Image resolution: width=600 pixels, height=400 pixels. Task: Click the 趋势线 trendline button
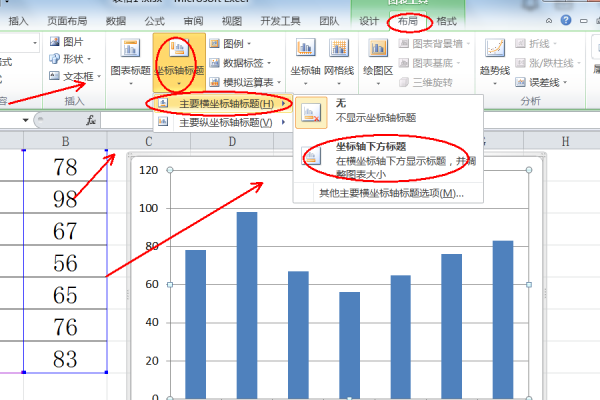point(495,61)
